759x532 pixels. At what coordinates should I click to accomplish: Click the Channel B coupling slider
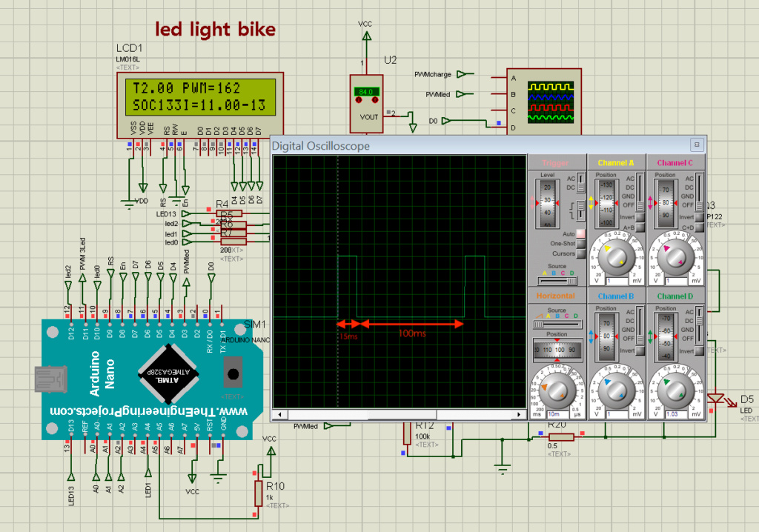(x=640, y=325)
